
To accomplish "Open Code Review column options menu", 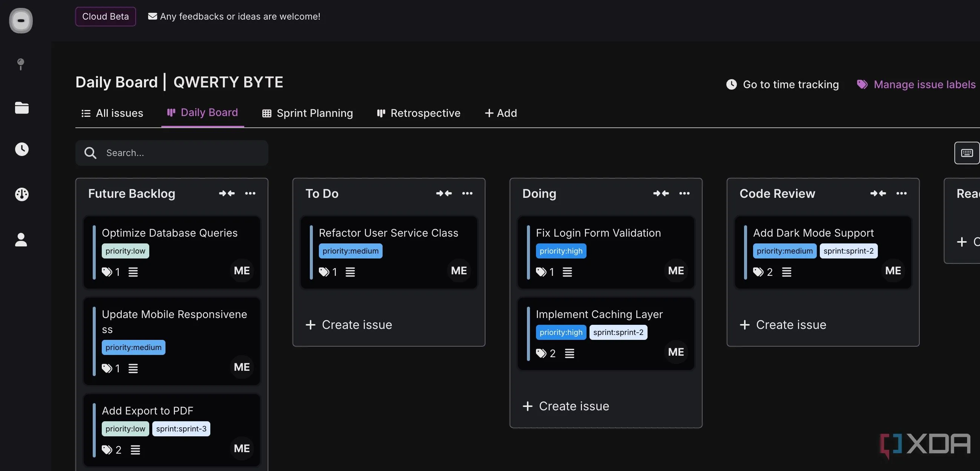I will 902,193.
